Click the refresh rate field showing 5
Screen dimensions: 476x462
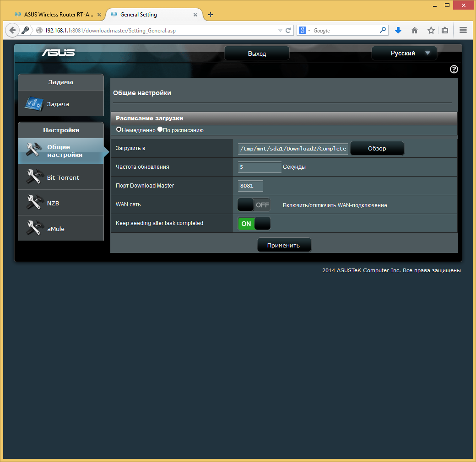tap(260, 167)
